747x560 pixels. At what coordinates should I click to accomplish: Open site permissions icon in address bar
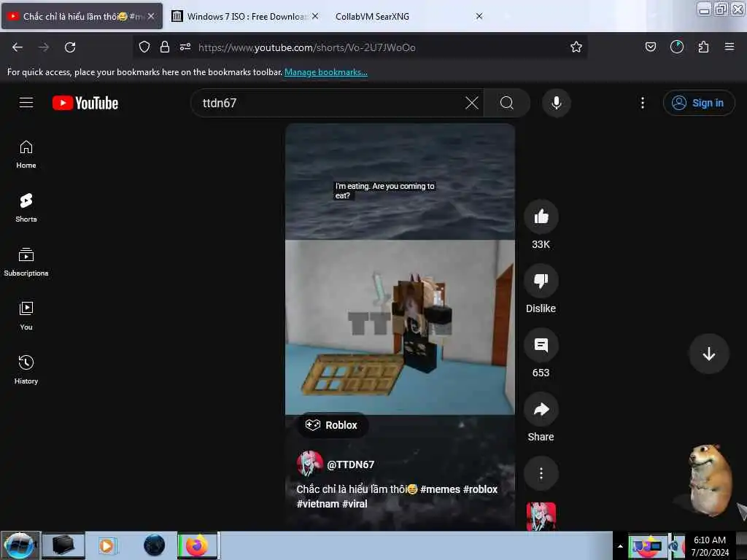(185, 47)
